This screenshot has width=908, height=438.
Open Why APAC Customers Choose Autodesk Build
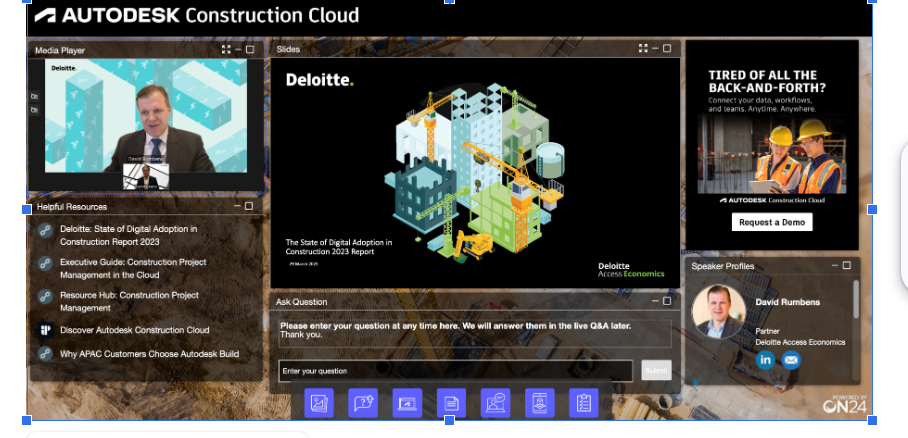point(149,353)
